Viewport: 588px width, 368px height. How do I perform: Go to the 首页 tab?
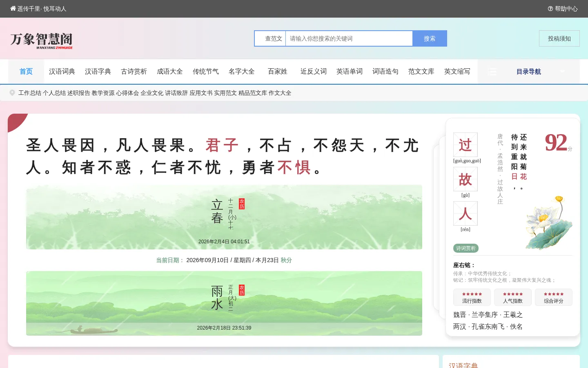(26, 72)
